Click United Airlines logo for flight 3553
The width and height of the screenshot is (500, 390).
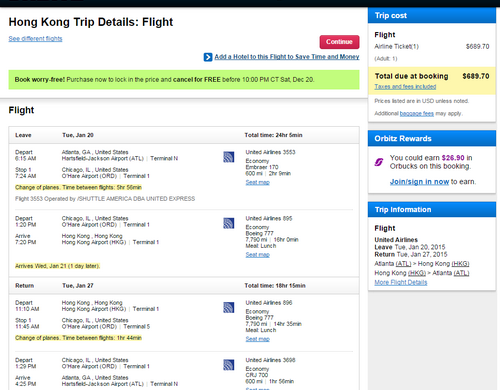[x=229, y=157]
